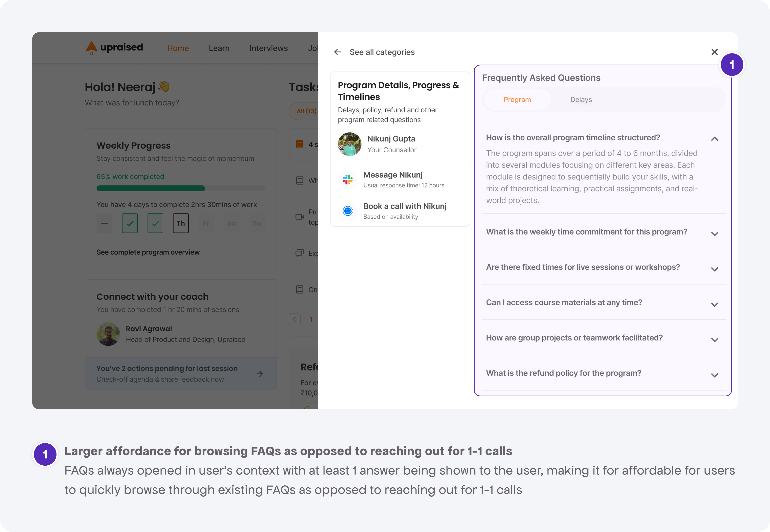Click Book a call with Nikunj
This screenshot has width=770, height=532.
[400, 211]
